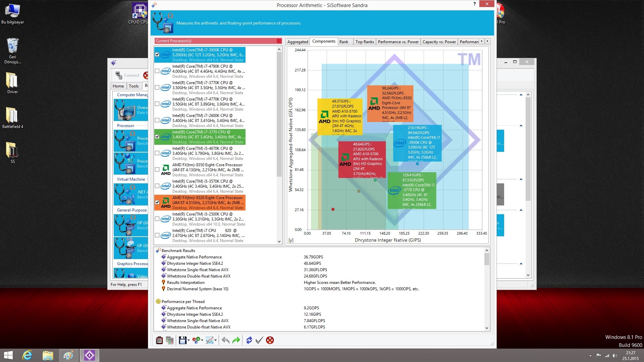Check the Core i7-4770K processor checkbox
Image resolution: width=644 pixels, height=362 pixels.
pos(157,104)
